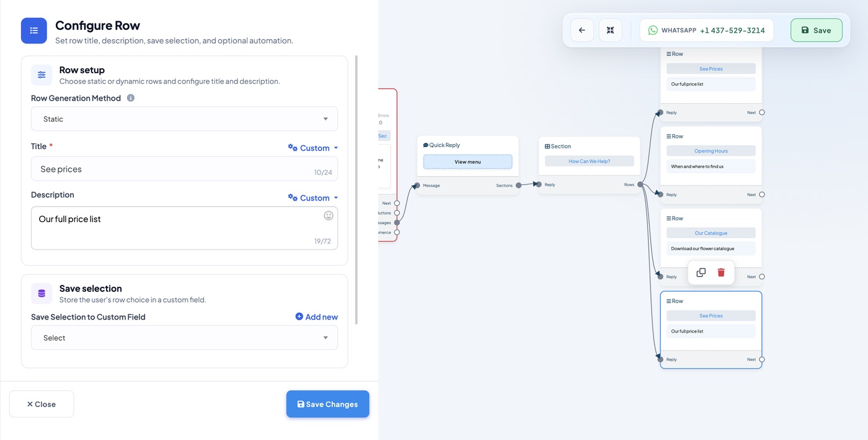Click the Title input with See prices
The height and width of the screenshot is (440, 868).
184,169
